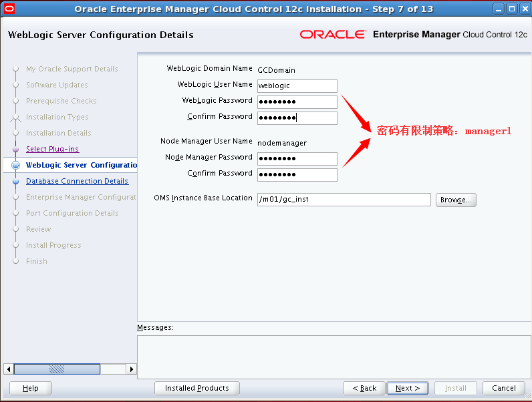Screen dimensions: 532x402
Task: Focus the Confirm Password field under WebLogic Password
Action: pyautogui.click(x=297, y=118)
